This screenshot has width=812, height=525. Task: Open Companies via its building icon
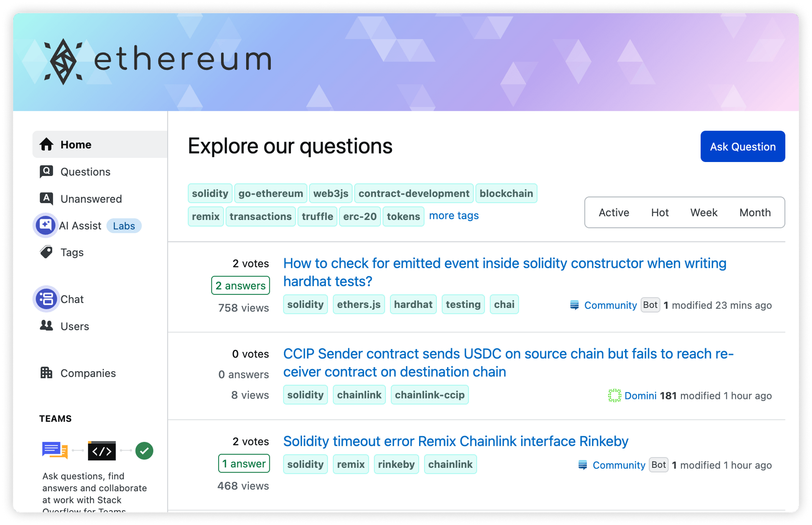click(x=46, y=373)
